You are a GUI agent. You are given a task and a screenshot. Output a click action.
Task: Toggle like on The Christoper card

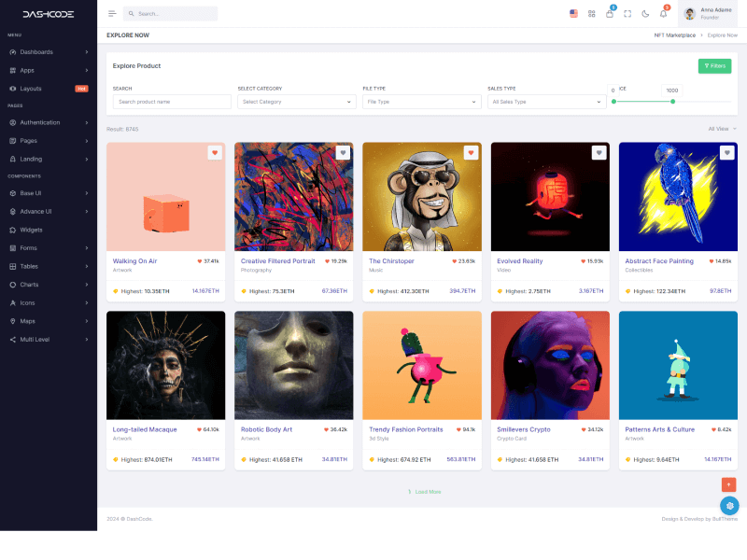pos(471,151)
